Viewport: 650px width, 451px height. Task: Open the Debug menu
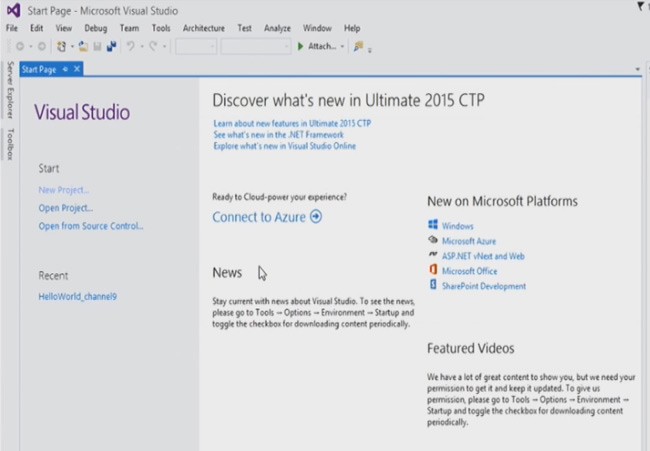[96, 28]
